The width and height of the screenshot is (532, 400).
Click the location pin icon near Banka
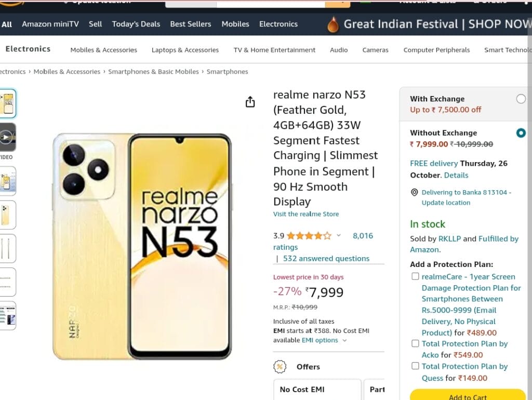[x=414, y=192]
